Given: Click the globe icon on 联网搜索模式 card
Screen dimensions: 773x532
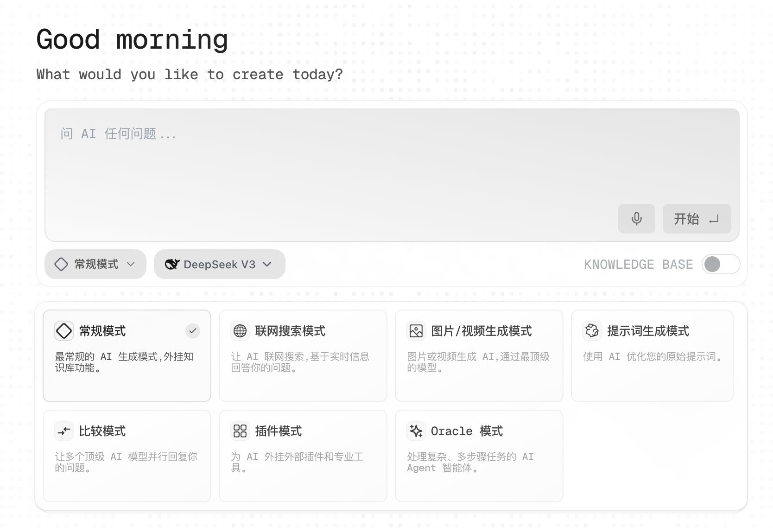Looking at the screenshot, I should 240,331.
